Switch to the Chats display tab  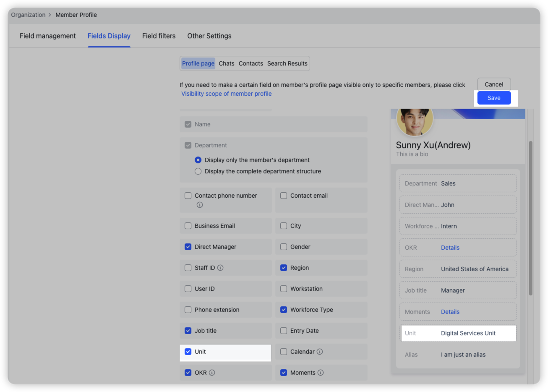click(227, 63)
